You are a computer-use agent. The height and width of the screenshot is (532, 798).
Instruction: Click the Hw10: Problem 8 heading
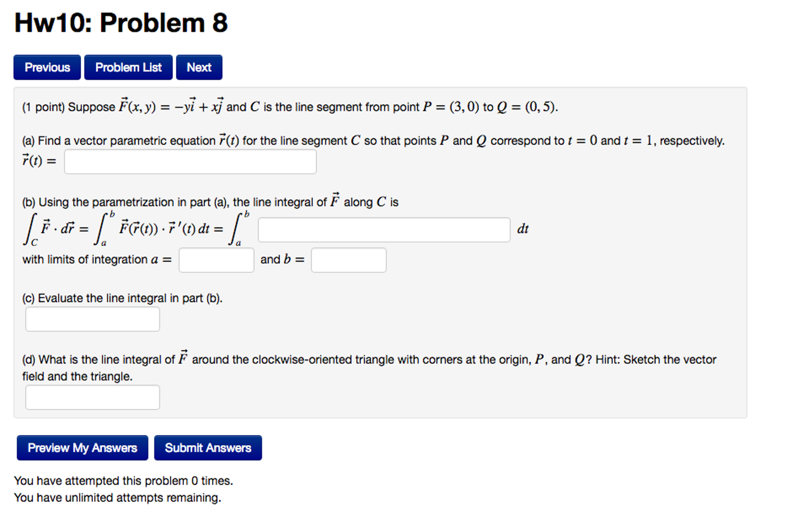[x=121, y=23]
